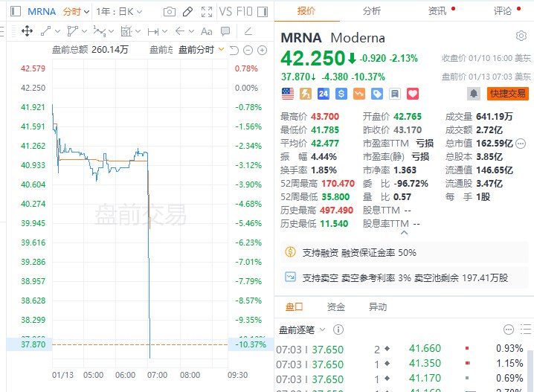The image size is (534, 392).
Task: Open the 盘前逐笔 dropdown
Action: (302, 330)
